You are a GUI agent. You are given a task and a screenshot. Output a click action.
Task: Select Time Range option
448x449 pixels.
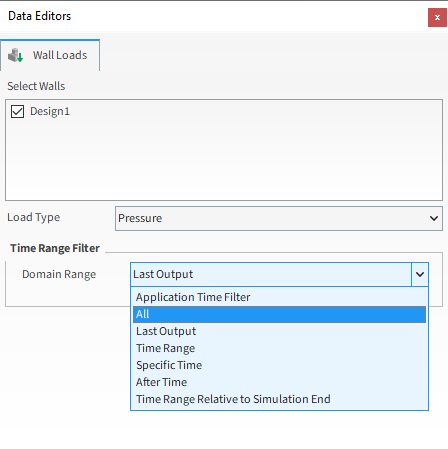click(279, 348)
